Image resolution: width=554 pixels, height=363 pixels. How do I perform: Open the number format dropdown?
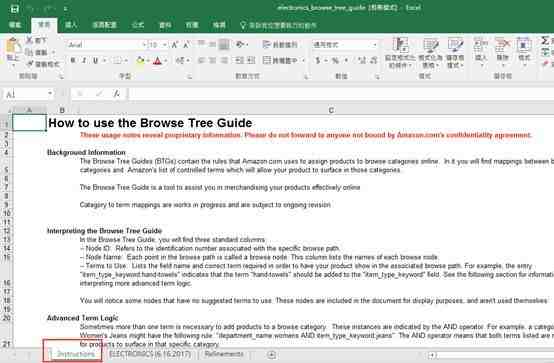click(x=375, y=45)
